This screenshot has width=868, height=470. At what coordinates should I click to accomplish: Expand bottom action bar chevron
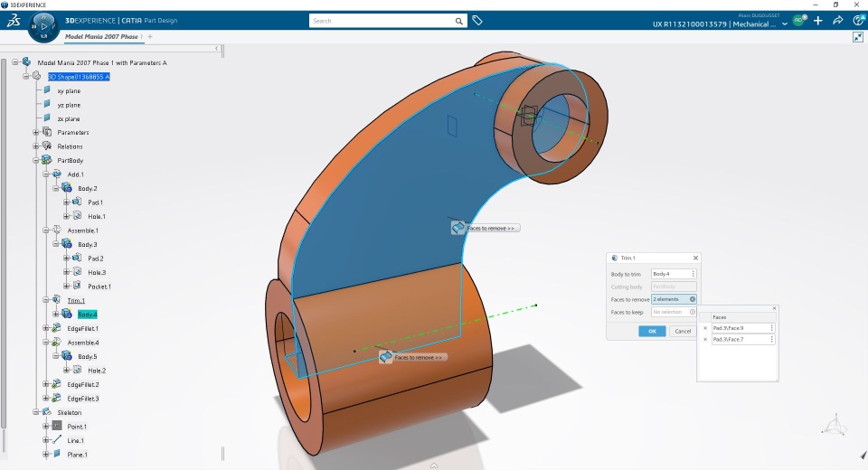click(434, 465)
